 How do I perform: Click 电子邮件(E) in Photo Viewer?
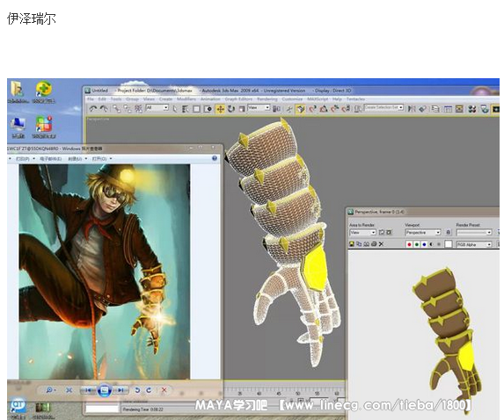click(x=51, y=159)
